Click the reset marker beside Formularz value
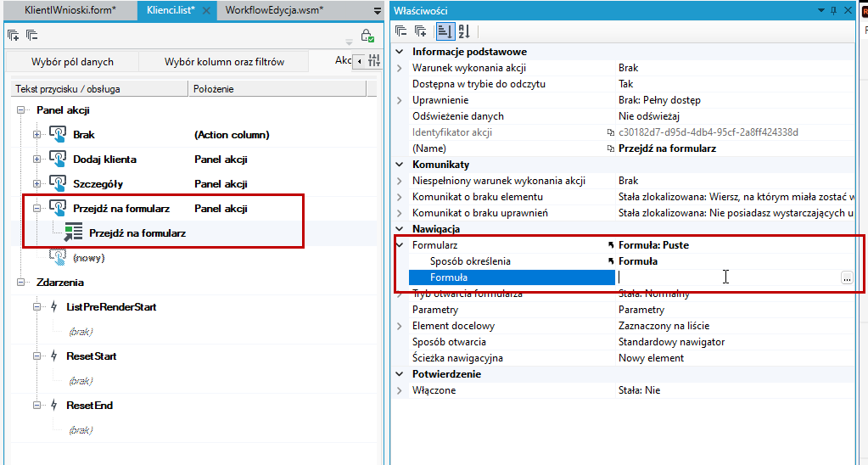Viewport: 868px width, 465px height. click(x=611, y=244)
